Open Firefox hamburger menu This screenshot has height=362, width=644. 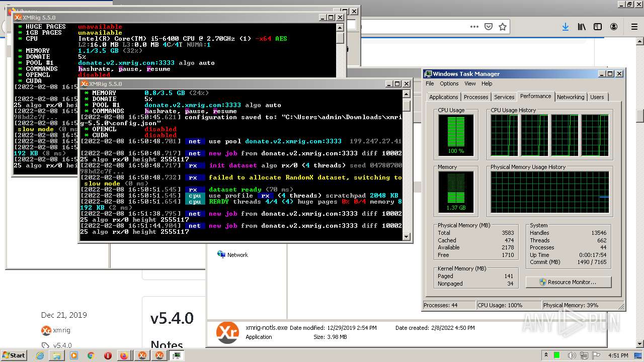(634, 27)
